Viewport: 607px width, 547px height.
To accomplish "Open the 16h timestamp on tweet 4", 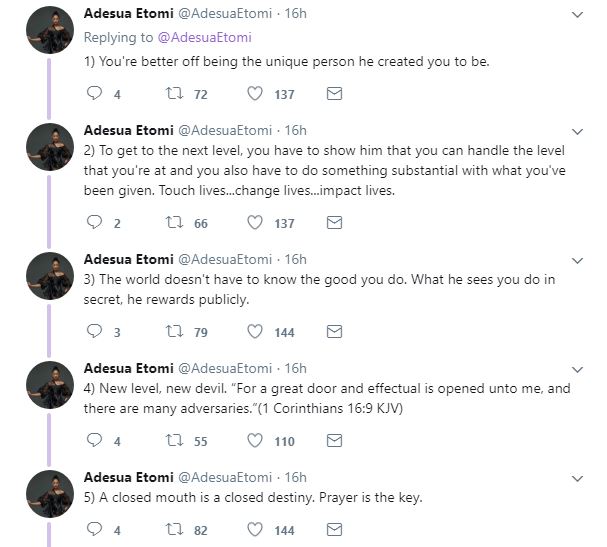I will pos(296,368).
